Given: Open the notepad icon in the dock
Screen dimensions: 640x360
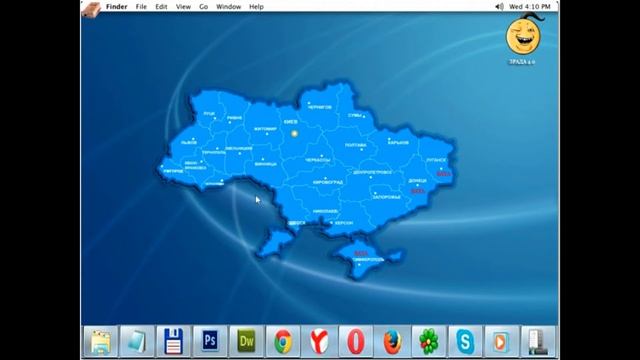Looking at the screenshot, I should 137,341.
